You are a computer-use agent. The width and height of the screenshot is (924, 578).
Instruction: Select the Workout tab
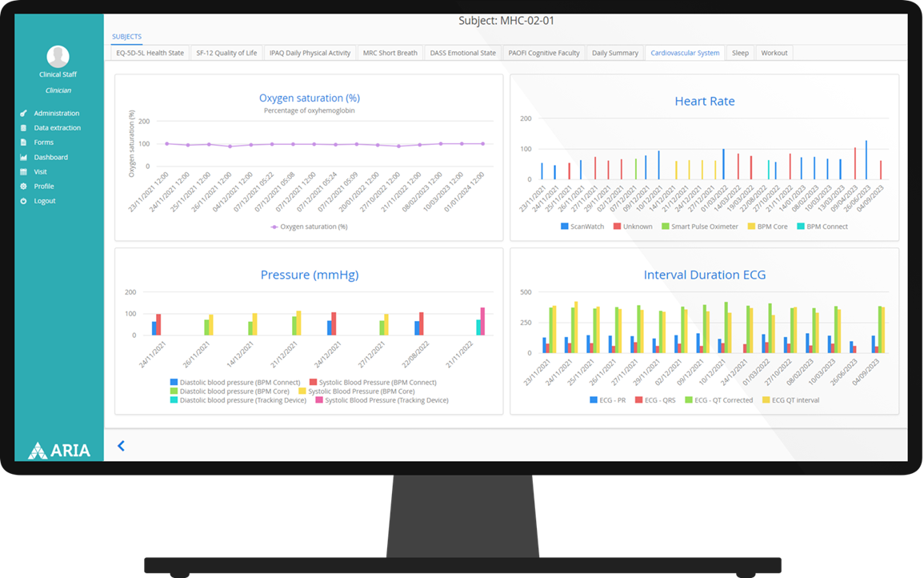coord(774,53)
